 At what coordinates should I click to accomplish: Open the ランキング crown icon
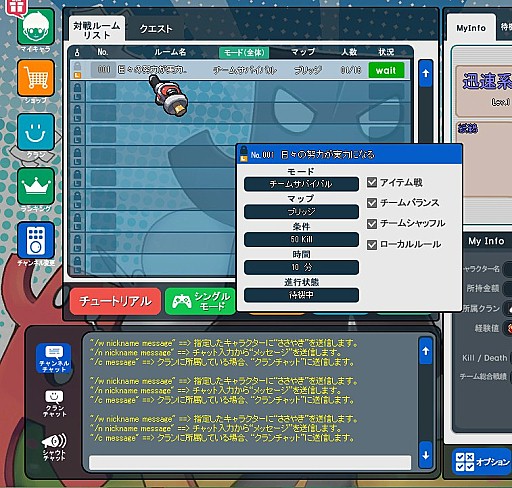click(x=36, y=186)
